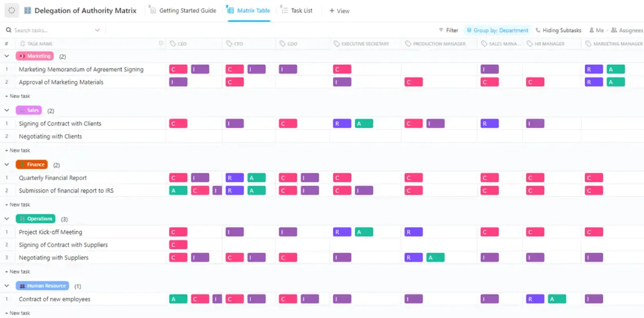
Task: Sort by the TASK NAME column header
Action: (x=40, y=43)
